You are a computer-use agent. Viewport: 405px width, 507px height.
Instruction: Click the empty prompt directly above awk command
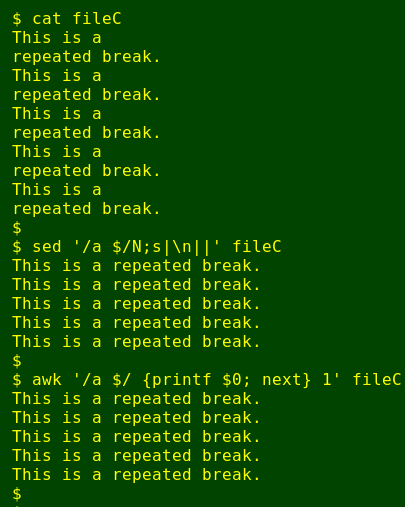pyautogui.click(x=17, y=361)
